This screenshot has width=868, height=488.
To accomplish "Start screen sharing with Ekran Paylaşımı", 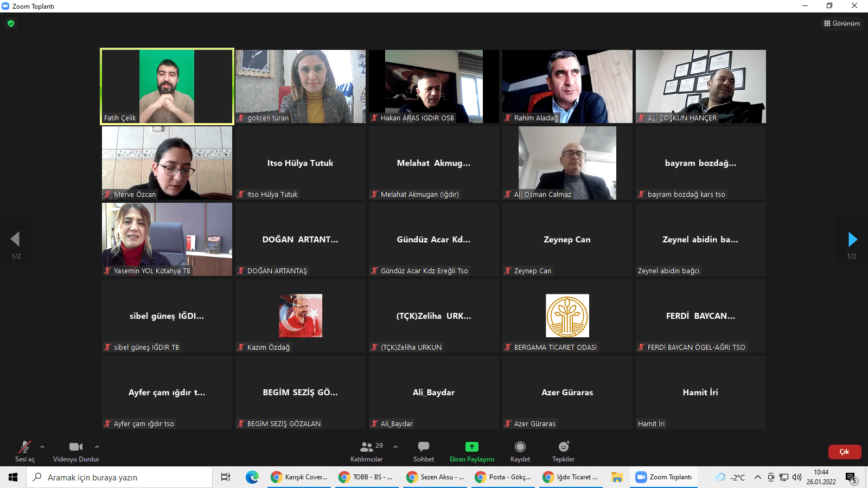I will 471,451.
